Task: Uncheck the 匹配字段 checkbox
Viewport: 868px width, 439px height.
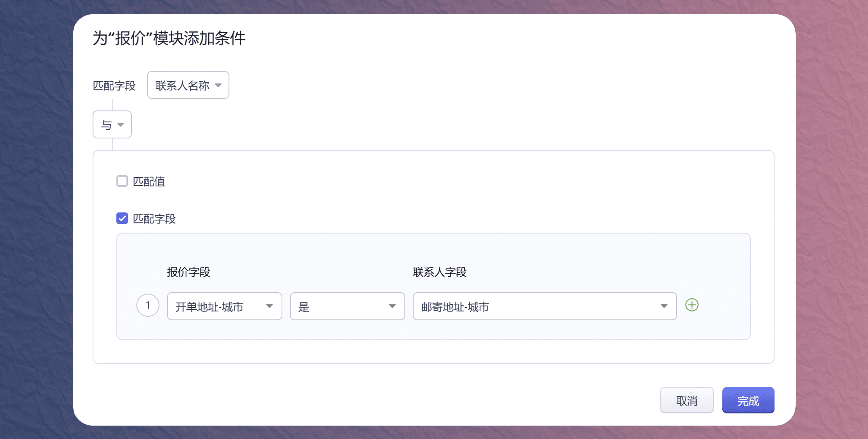Action: point(122,218)
